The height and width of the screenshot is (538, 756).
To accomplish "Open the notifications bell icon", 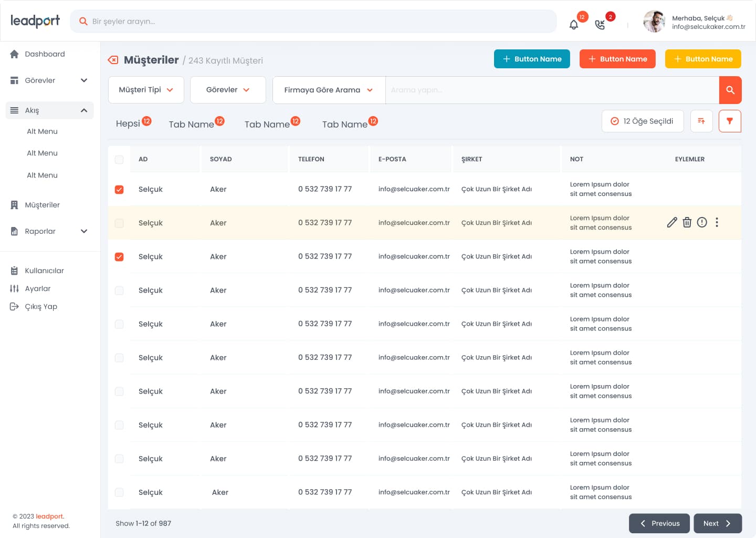I will coord(574,25).
